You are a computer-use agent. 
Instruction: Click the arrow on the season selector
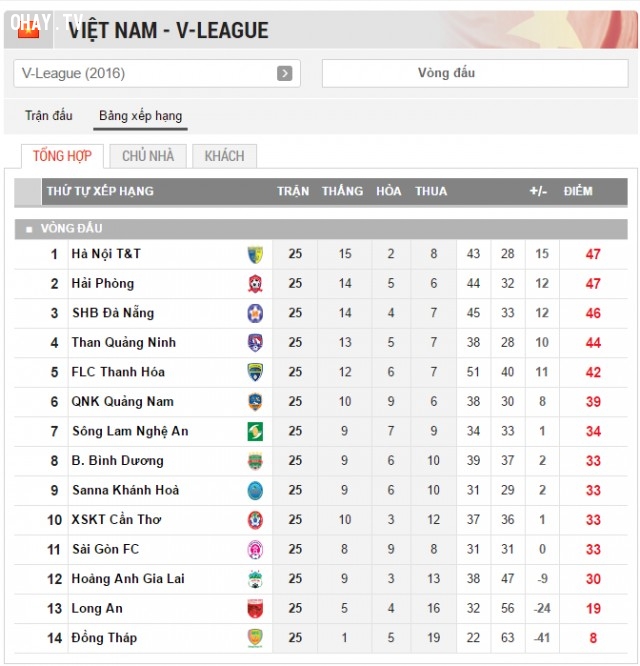285,73
